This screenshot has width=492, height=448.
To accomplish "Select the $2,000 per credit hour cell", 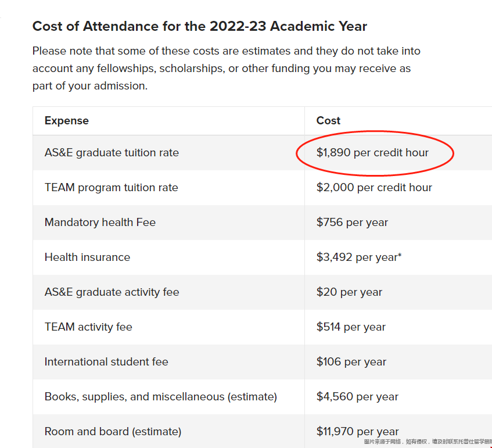I will coord(374,188).
